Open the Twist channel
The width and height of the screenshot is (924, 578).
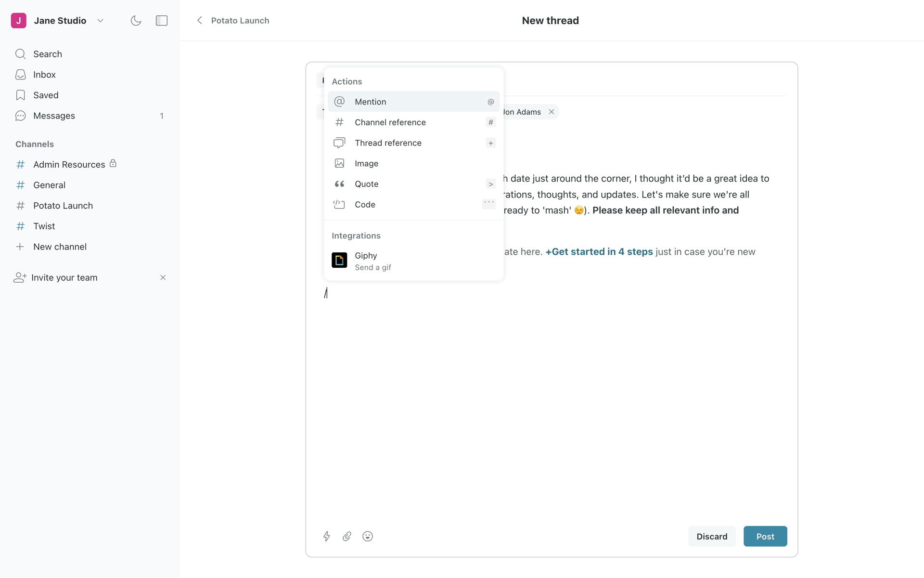pyautogui.click(x=90, y=226)
